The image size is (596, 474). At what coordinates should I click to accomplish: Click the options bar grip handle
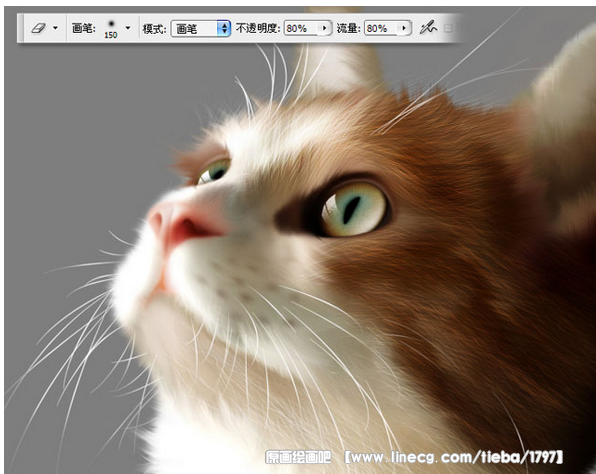pyautogui.click(x=21, y=28)
